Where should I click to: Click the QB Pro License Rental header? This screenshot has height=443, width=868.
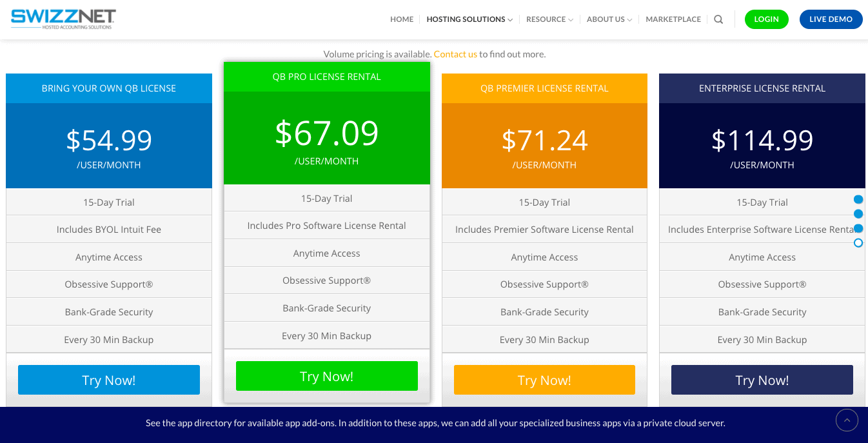pyautogui.click(x=327, y=77)
